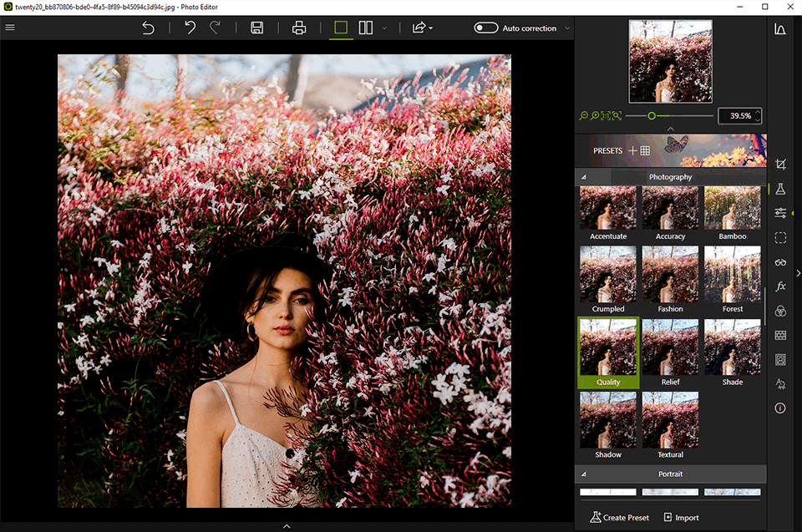This screenshot has height=532, width=802.
Task: Toggle Auto correction switch
Action: tap(485, 28)
